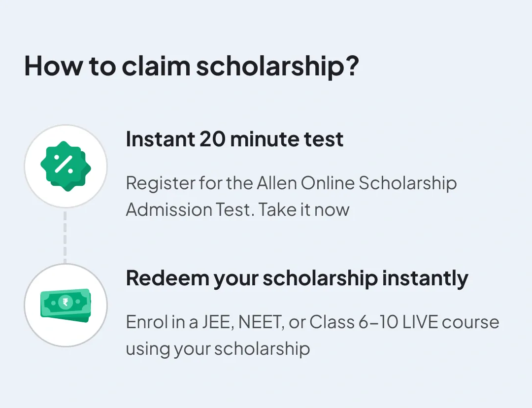Tap the percent symbol inside the badge
The height and width of the screenshot is (408, 532).
coord(64,164)
